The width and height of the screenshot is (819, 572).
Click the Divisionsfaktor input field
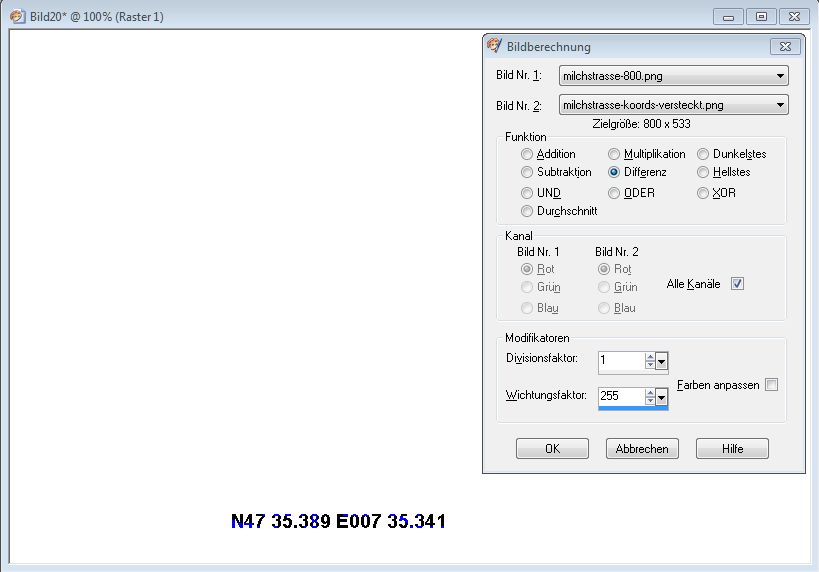point(621,360)
